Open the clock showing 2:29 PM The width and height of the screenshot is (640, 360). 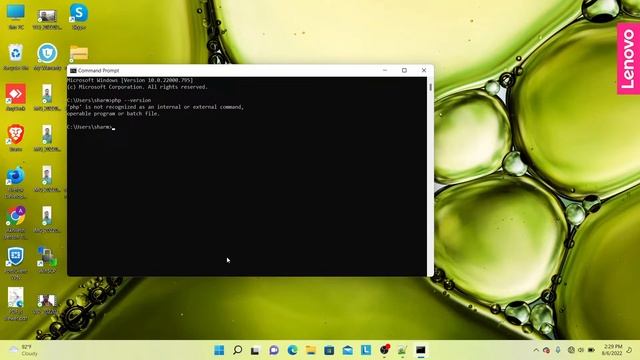coord(612,350)
